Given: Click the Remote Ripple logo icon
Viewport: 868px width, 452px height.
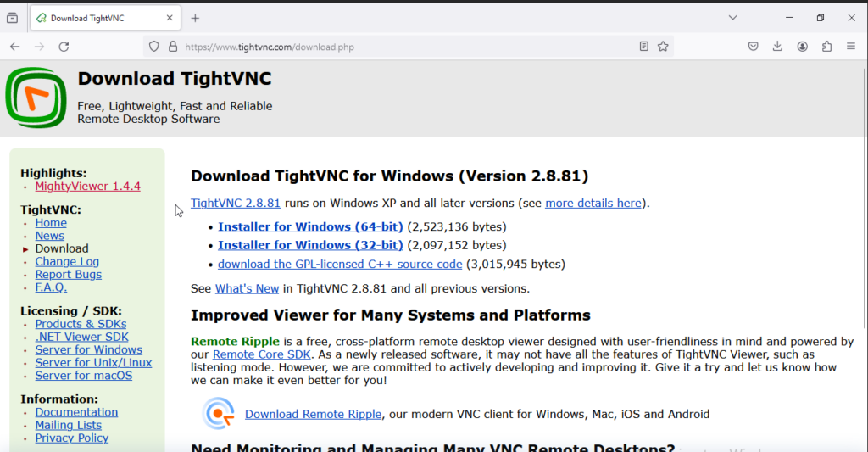Looking at the screenshot, I should [x=218, y=413].
